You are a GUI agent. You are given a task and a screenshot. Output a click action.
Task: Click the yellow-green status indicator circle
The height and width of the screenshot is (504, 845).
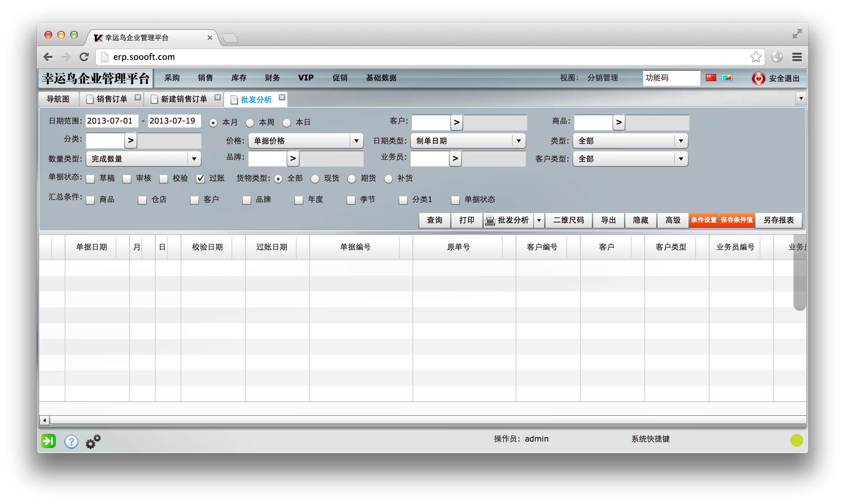796,441
